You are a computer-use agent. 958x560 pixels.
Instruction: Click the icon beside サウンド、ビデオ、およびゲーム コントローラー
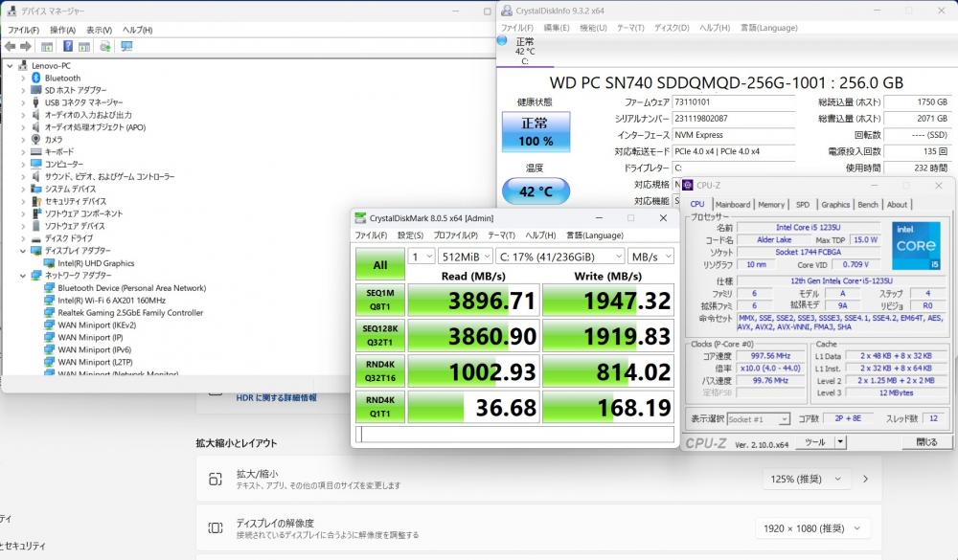tap(36, 176)
